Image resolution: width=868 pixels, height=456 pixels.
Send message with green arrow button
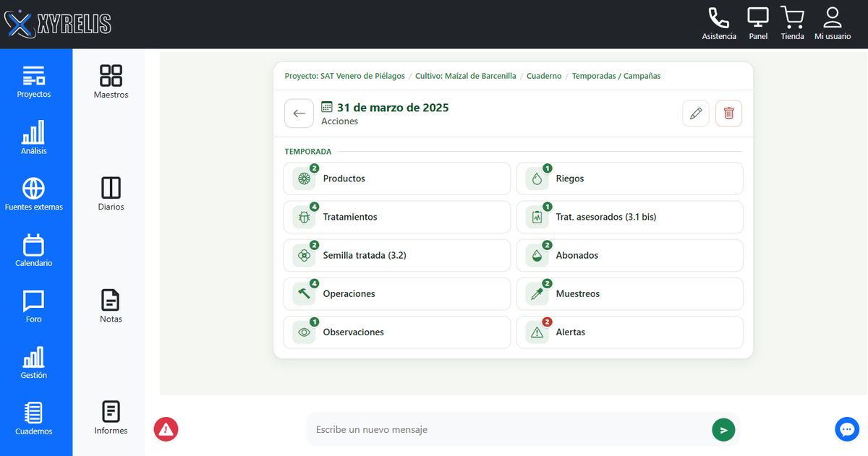coord(723,429)
